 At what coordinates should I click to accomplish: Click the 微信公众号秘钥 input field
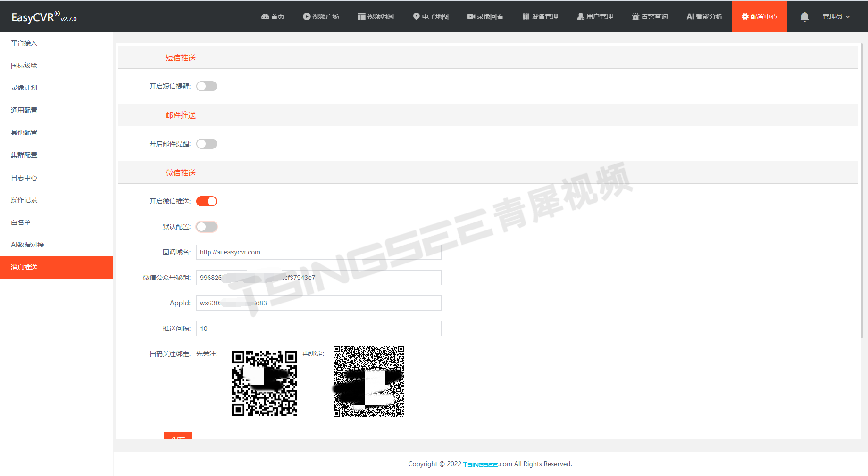click(319, 278)
